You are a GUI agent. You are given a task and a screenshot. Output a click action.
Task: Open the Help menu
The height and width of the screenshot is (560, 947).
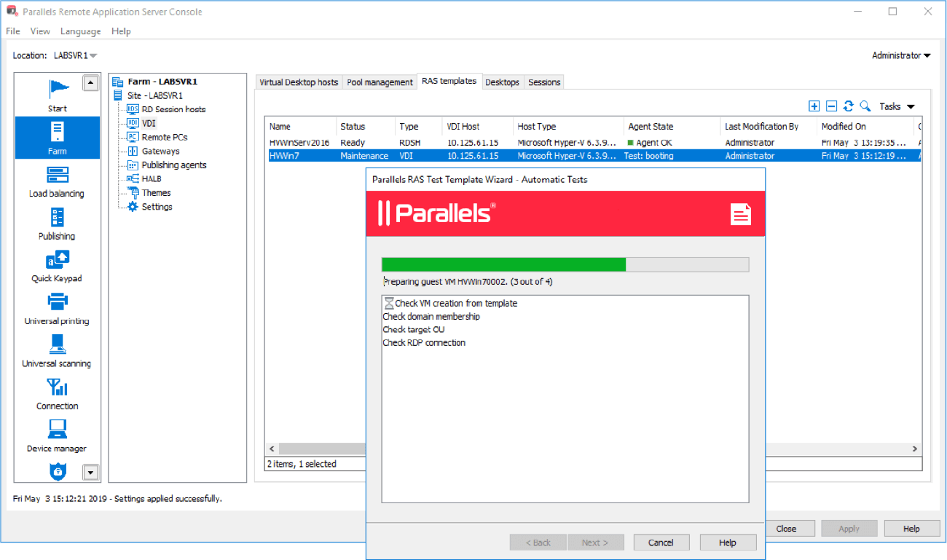pyautogui.click(x=121, y=31)
